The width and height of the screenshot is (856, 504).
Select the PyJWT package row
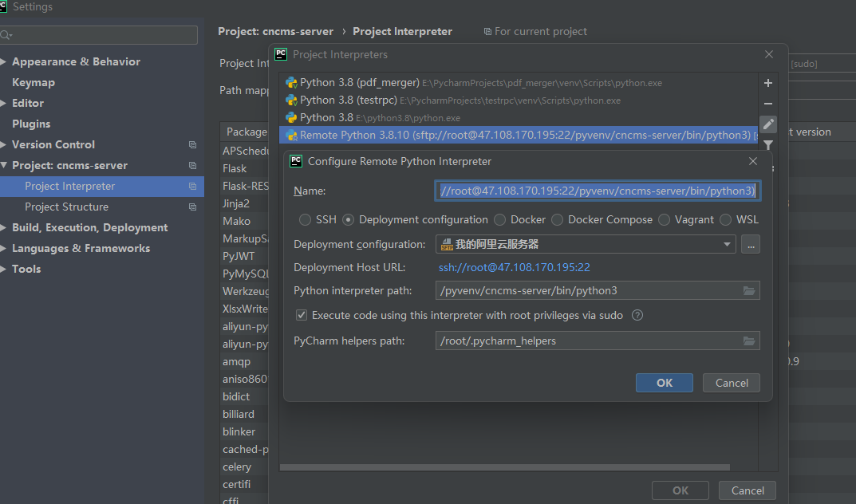coord(244,256)
